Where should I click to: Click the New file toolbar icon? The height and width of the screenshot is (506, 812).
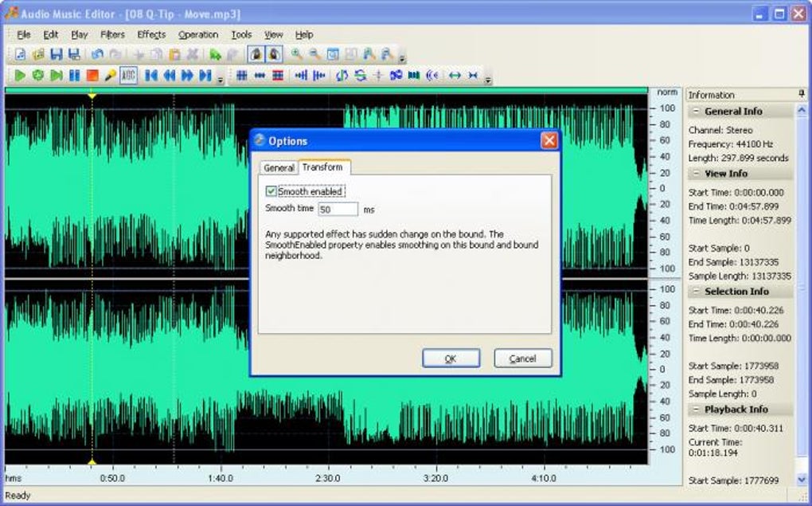[20, 54]
